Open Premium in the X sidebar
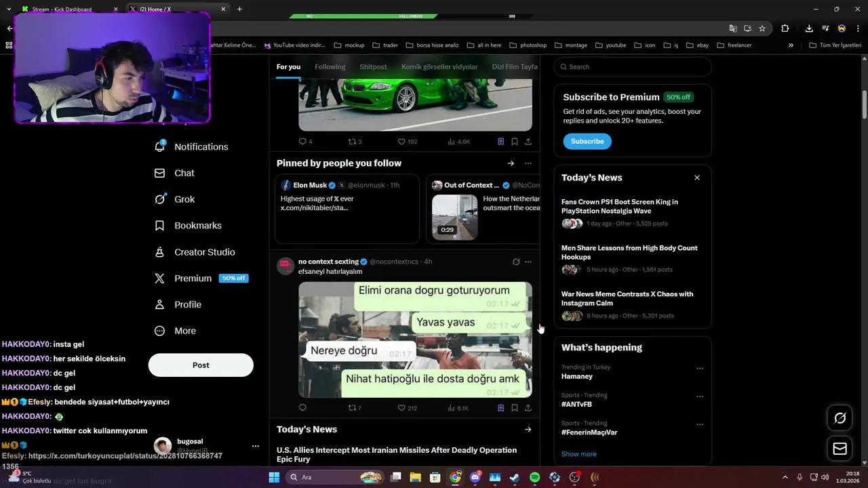Viewport: 868px width, 488px height. click(201, 278)
